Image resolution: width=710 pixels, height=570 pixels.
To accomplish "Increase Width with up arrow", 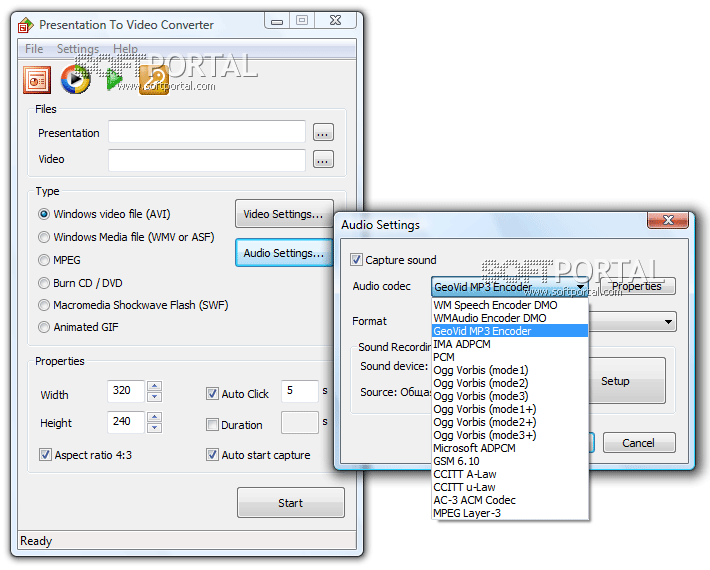I will pyautogui.click(x=154, y=386).
